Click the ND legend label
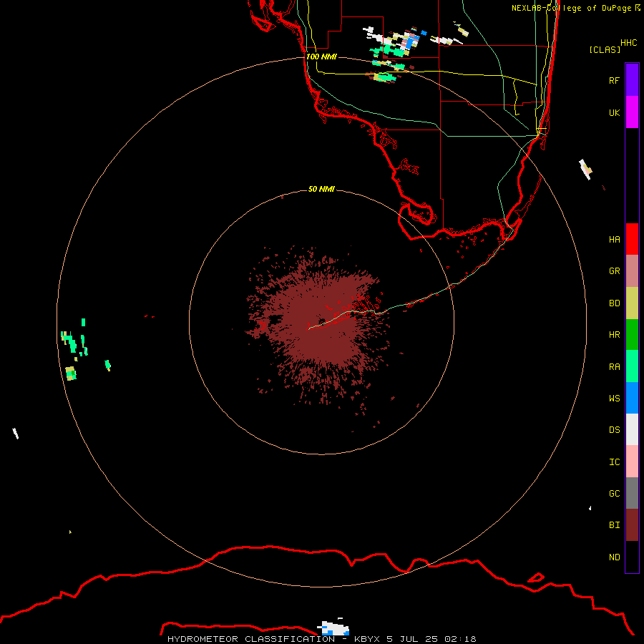The image size is (644, 644). [614, 557]
